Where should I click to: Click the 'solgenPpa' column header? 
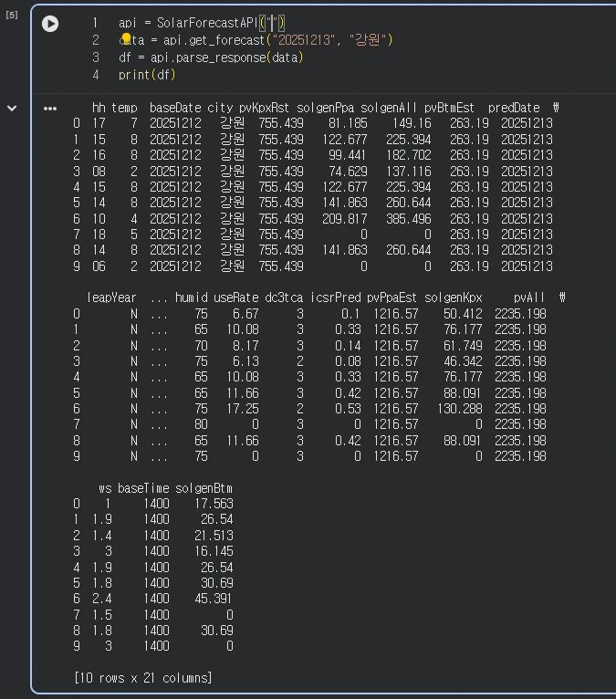click(326, 108)
